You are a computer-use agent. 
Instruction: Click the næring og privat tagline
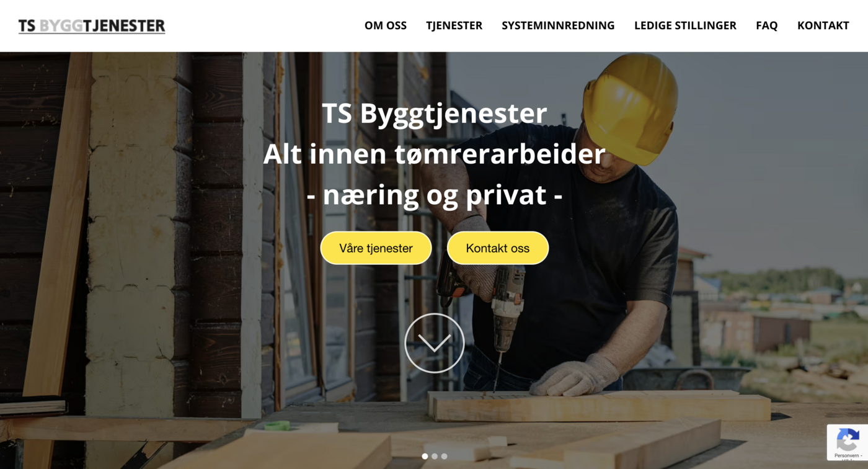434,195
